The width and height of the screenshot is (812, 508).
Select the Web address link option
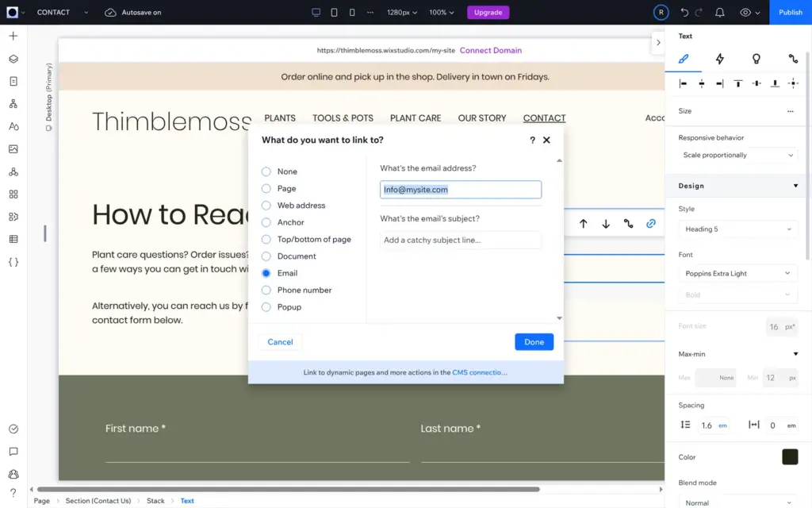266,206
